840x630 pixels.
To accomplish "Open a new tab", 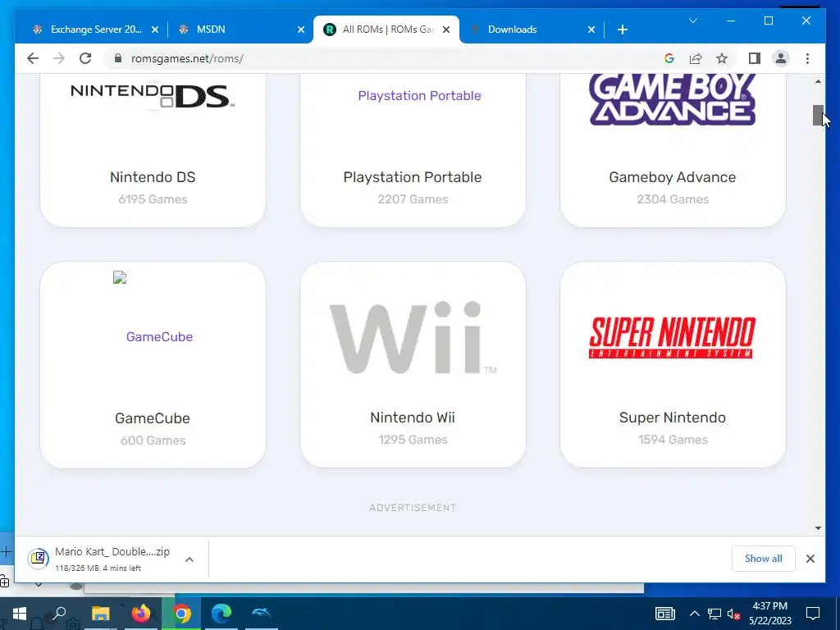I will coord(622,30).
